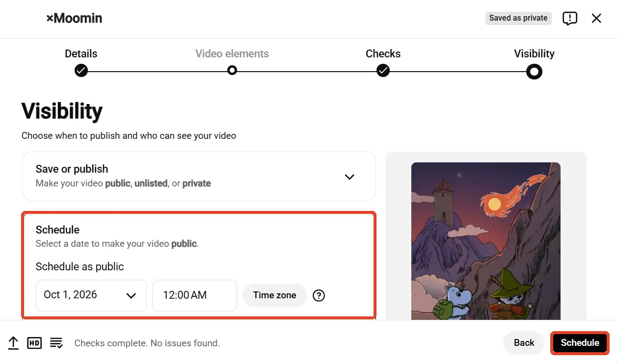
Task: Click the Visibility step circle marker
Action: pyautogui.click(x=534, y=72)
